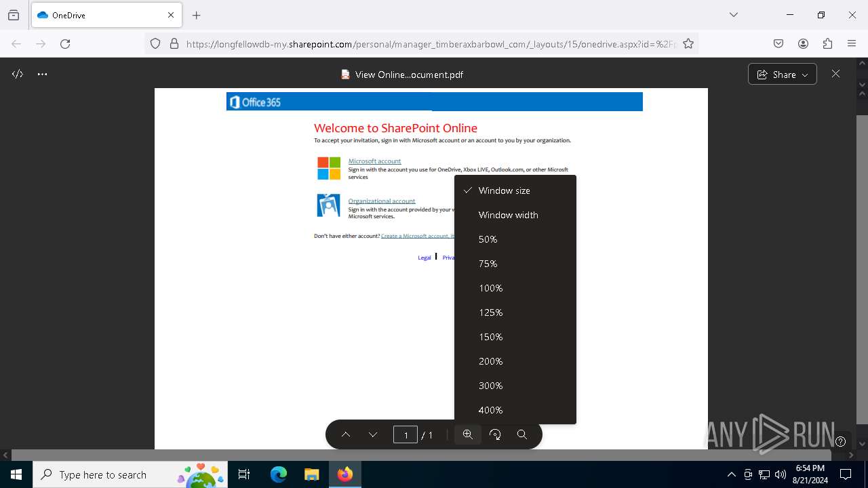Click the Organizational account link
Screen dimensions: 868x488
pos(382,201)
